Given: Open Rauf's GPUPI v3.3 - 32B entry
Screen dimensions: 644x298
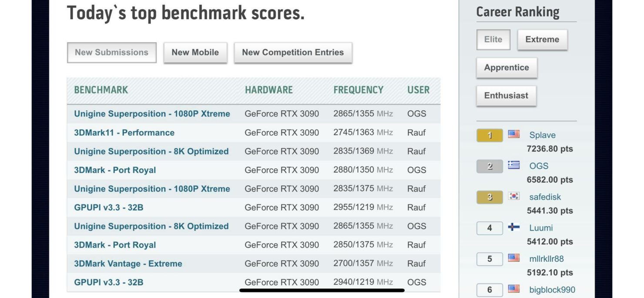Looking at the screenshot, I should coord(108,207).
